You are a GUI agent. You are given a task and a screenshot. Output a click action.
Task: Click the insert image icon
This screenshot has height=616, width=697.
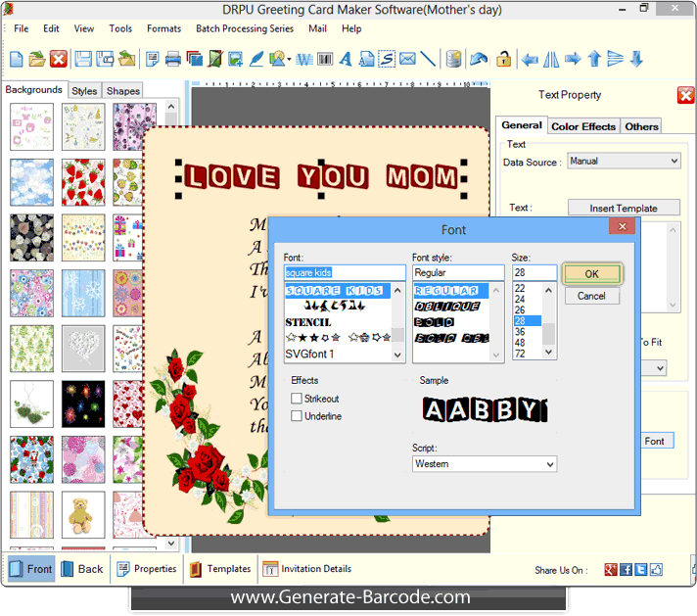click(x=235, y=59)
